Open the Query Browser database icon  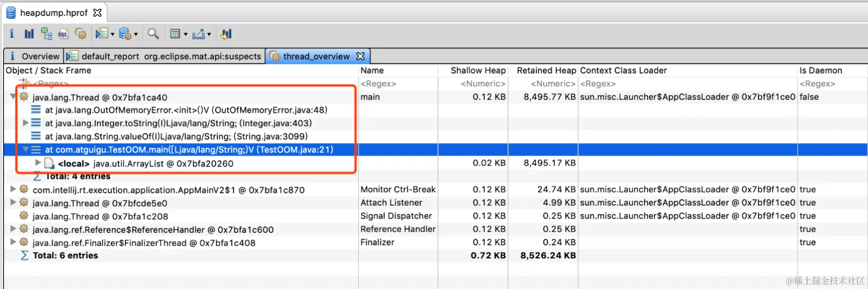(x=125, y=34)
